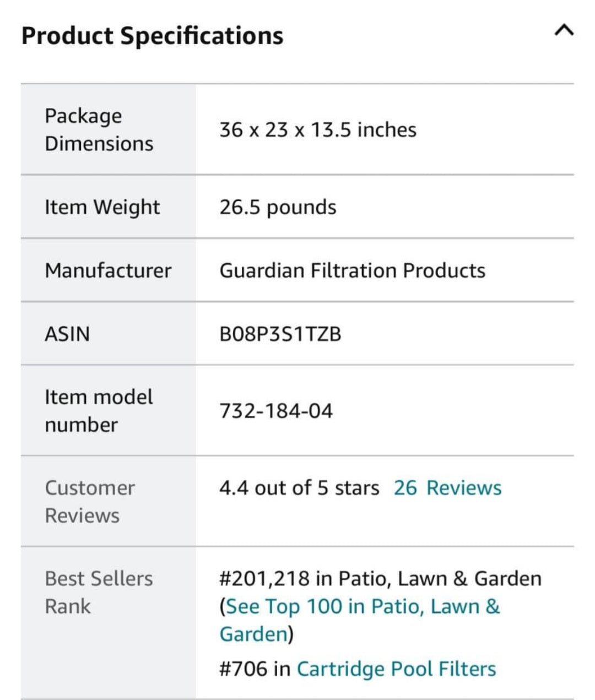Click the Item Weight label
Screen dimensions: 595x700
click(x=102, y=208)
